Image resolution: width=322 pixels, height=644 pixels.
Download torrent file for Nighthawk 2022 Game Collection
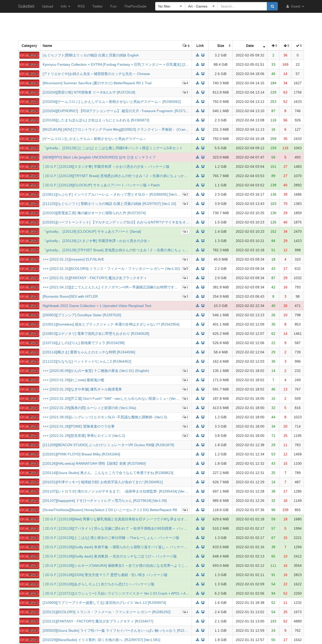(x=198, y=306)
